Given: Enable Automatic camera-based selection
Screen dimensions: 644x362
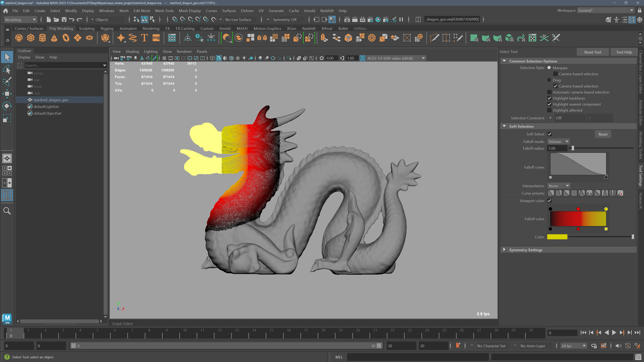Looking at the screenshot, I should 549,92.
